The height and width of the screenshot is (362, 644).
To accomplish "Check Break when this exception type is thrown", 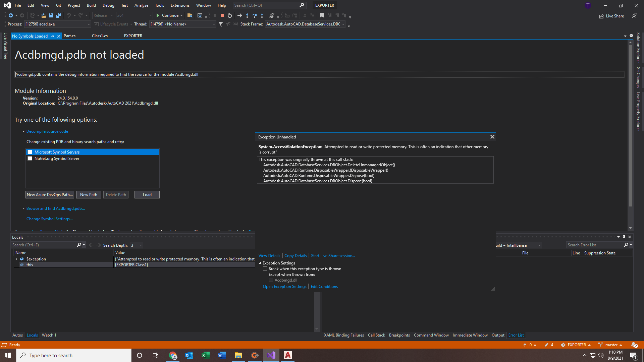I will (x=265, y=269).
